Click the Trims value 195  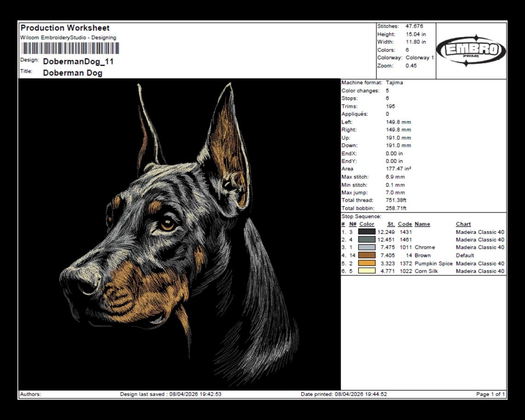click(391, 106)
